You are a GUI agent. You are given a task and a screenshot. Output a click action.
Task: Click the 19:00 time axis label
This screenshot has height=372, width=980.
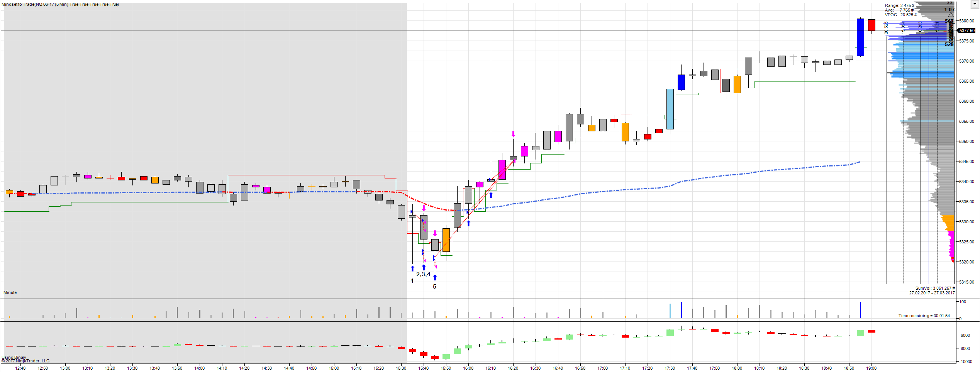871,368
